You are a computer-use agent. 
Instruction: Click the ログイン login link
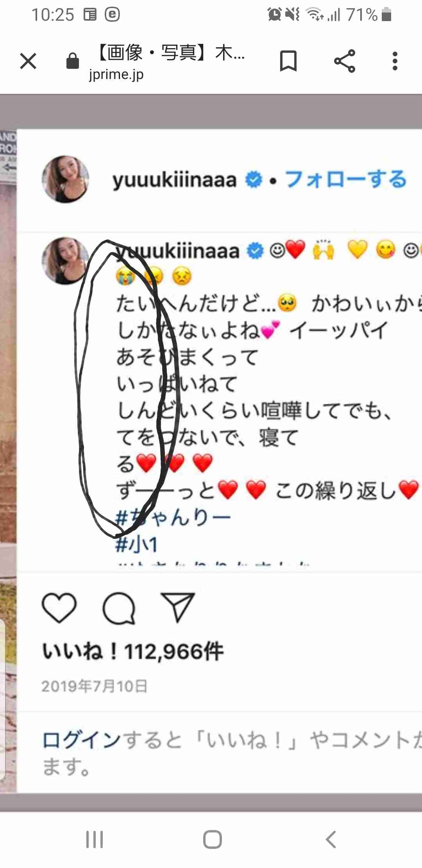(81, 740)
